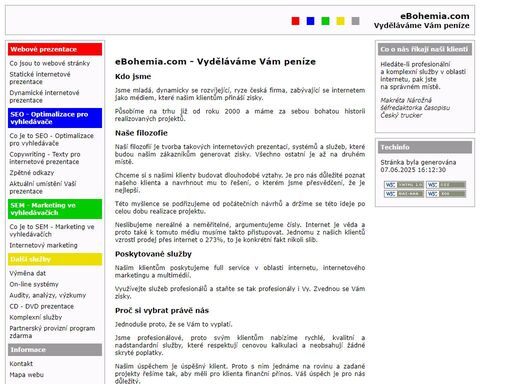Click the Makréta Nárožná testimonial signature

(x=415, y=108)
